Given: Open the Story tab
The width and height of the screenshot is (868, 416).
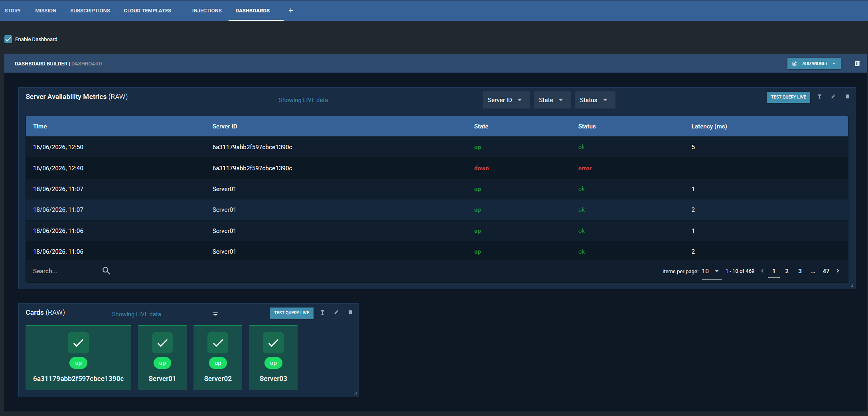Looking at the screenshot, I should [12, 10].
